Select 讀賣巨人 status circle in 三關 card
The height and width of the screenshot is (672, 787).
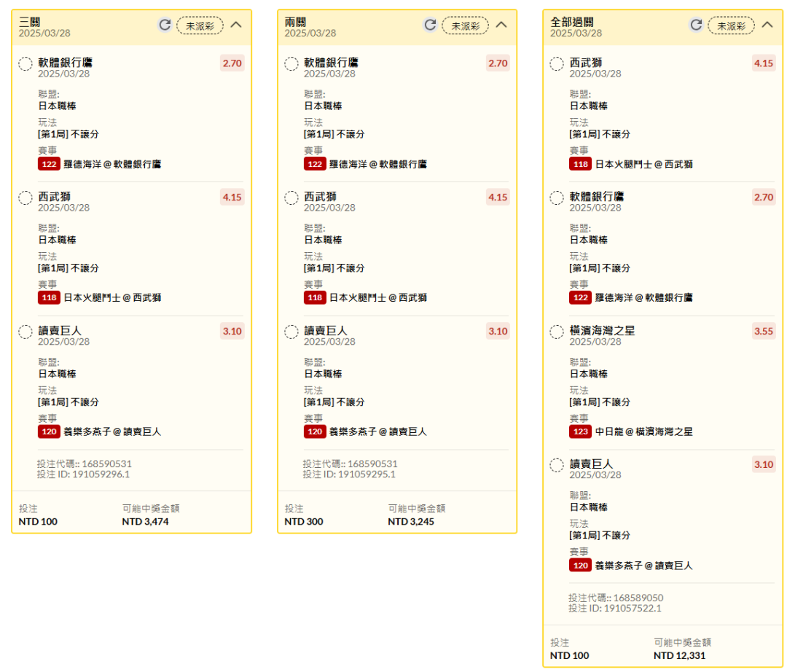pos(26,332)
